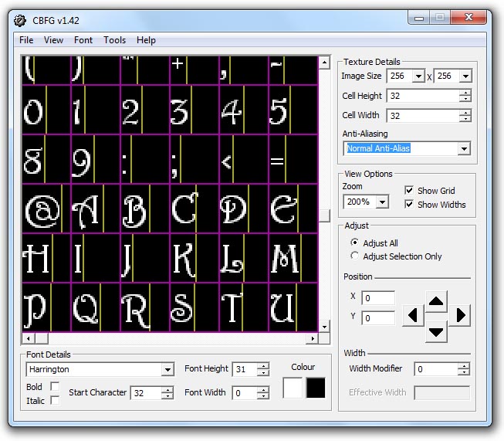This screenshot has width=504, height=441.
Task: Expand the Anti-Aliasing dropdown
Action: pyautogui.click(x=464, y=148)
